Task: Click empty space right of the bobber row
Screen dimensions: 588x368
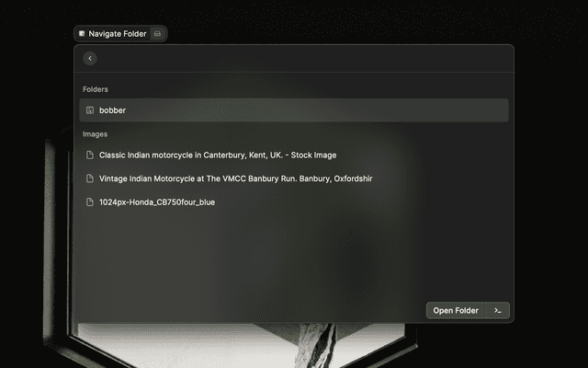Action: point(367,110)
